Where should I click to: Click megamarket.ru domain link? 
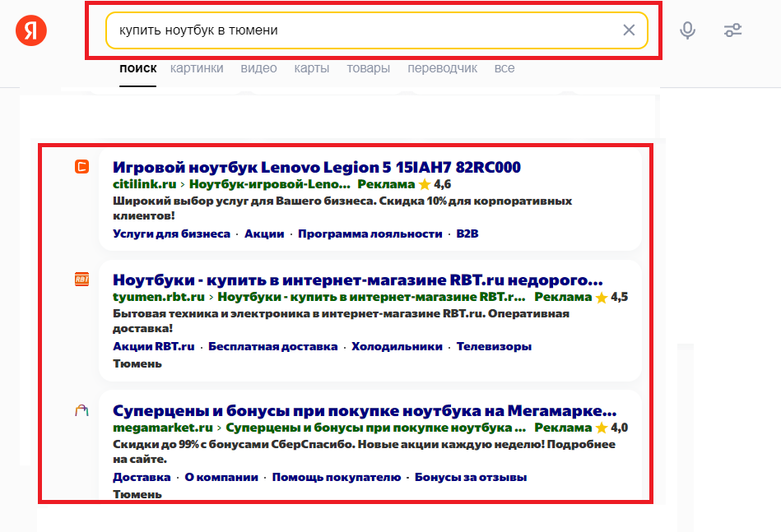point(163,428)
